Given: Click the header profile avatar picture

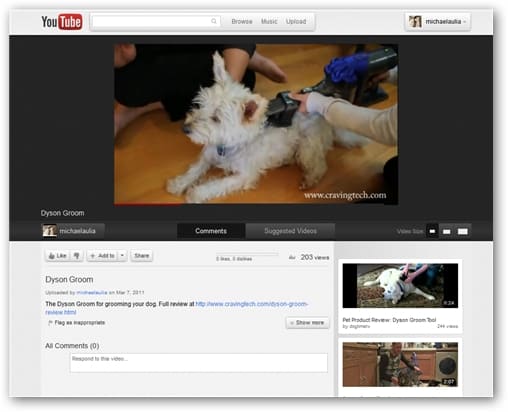Looking at the screenshot, I should pyautogui.click(x=415, y=22).
